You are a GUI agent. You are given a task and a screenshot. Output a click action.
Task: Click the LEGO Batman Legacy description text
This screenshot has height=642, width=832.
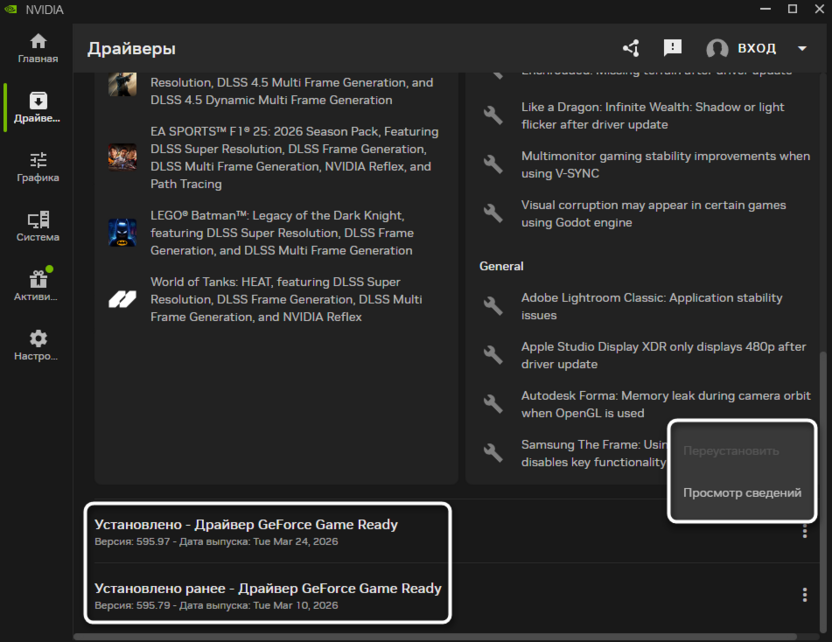(282, 233)
